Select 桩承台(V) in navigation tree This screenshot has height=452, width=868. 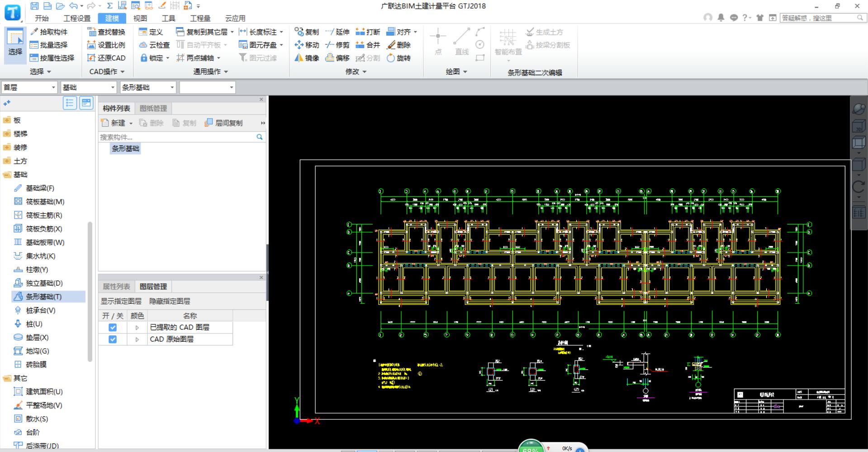pyautogui.click(x=35, y=310)
